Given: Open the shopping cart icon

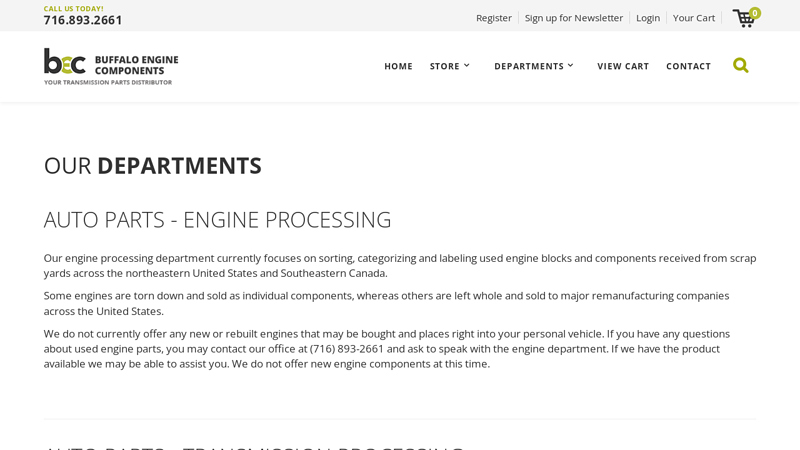Looking at the screenshot, I should (x=743, y=19).
